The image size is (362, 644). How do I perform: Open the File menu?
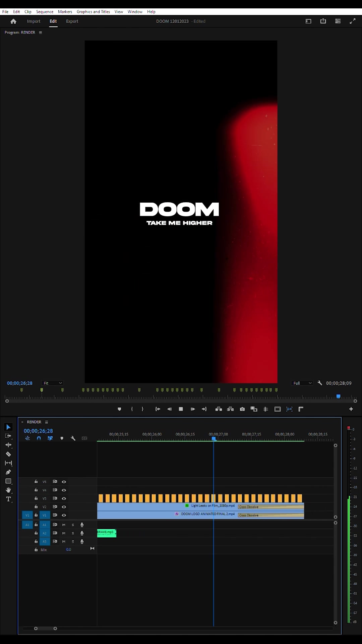pos(5,12)
